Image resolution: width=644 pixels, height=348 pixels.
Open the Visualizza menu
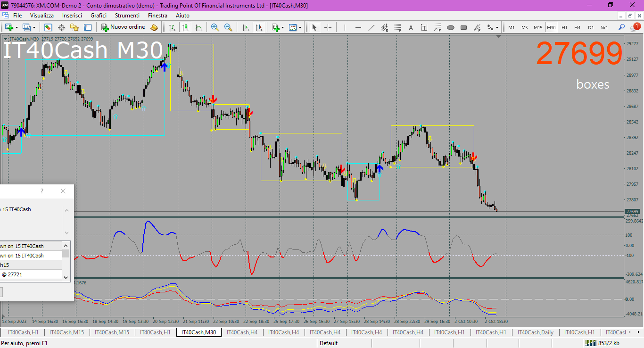42,16
